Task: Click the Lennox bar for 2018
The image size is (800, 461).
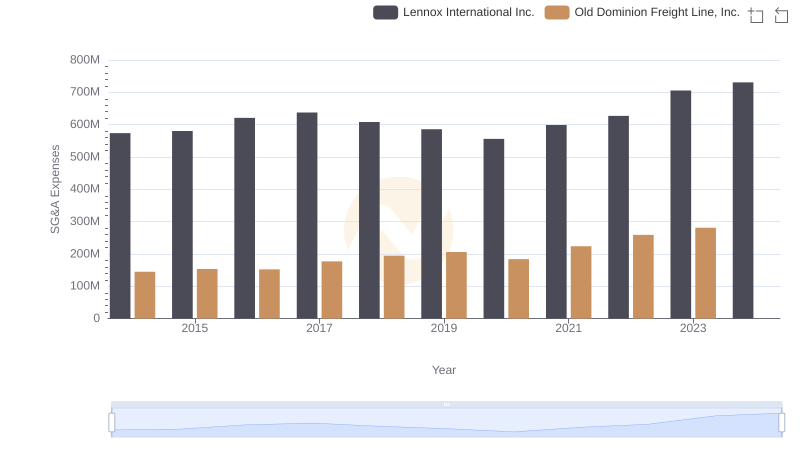Action: point(369,220)
